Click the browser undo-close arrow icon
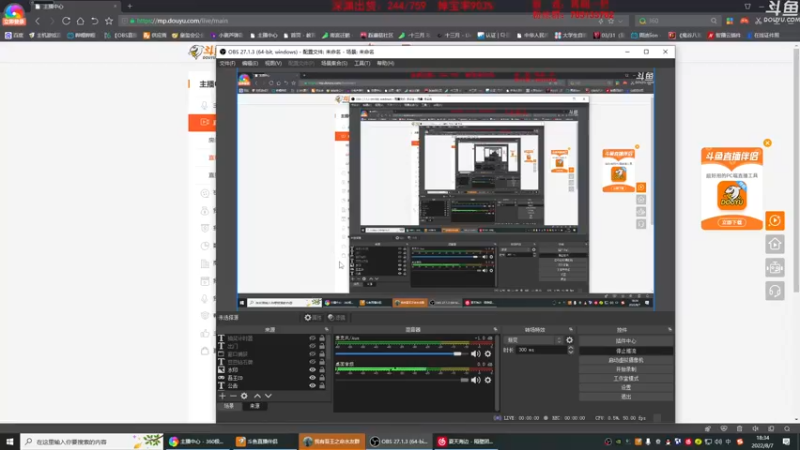This screenshot has width=800, height=450. (x=94, y=21)
